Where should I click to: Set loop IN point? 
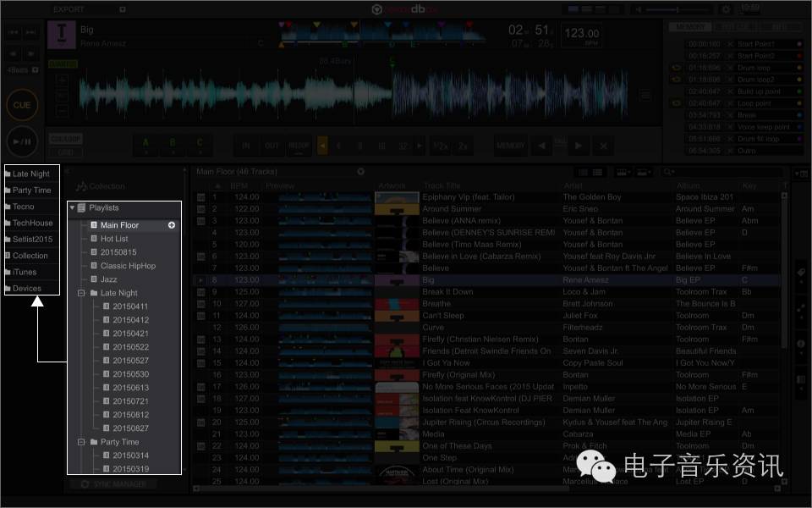click(x=246, y=146)
